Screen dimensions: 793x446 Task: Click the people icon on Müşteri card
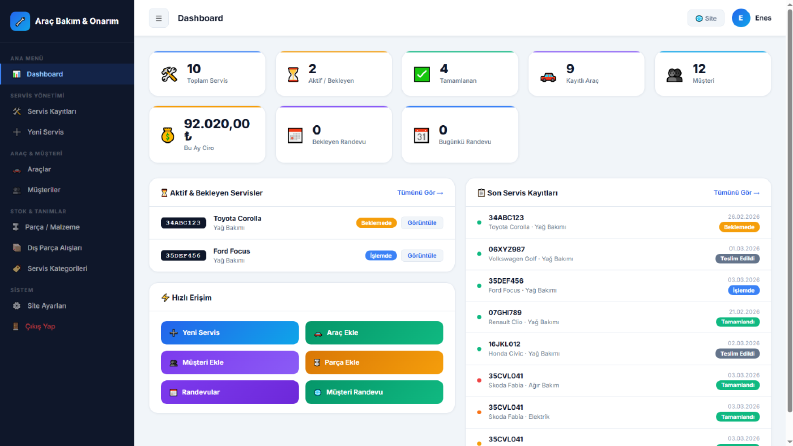click(x=675, y=75)
